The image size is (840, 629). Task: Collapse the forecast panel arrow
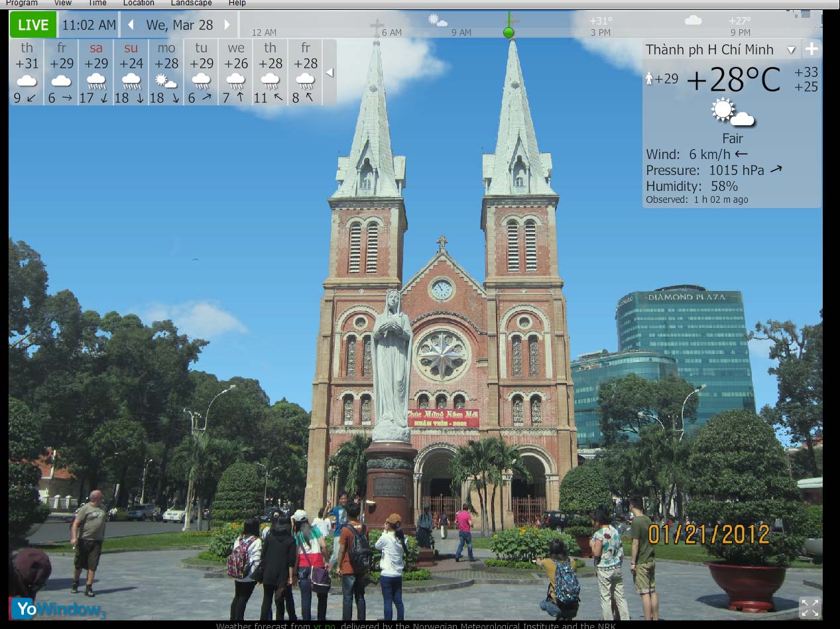(x=330, y=72)
